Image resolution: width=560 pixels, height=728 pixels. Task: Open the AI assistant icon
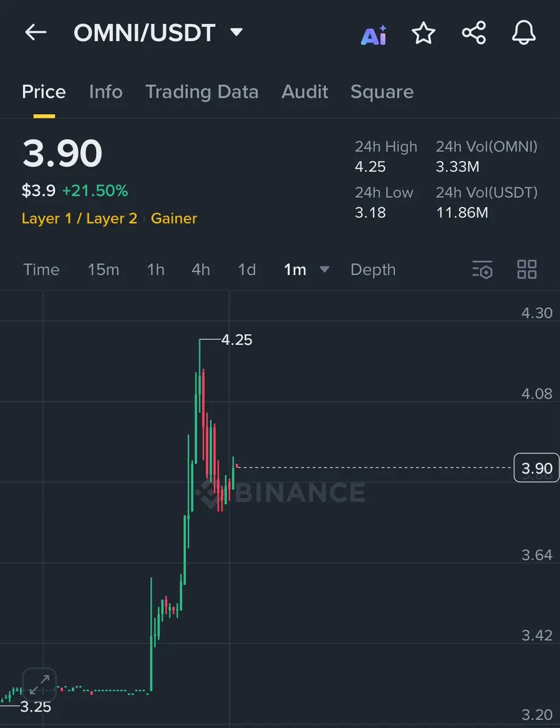pyautogui.click(x=374, y=35)
